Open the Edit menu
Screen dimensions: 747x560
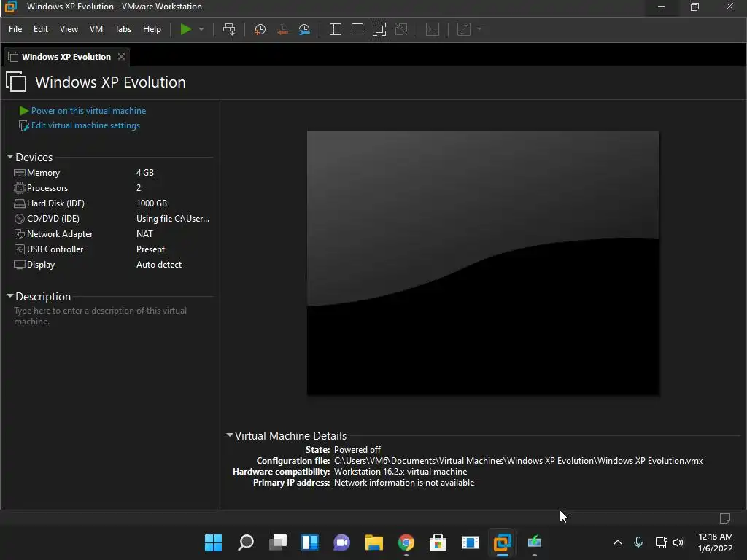pos(41,29)
